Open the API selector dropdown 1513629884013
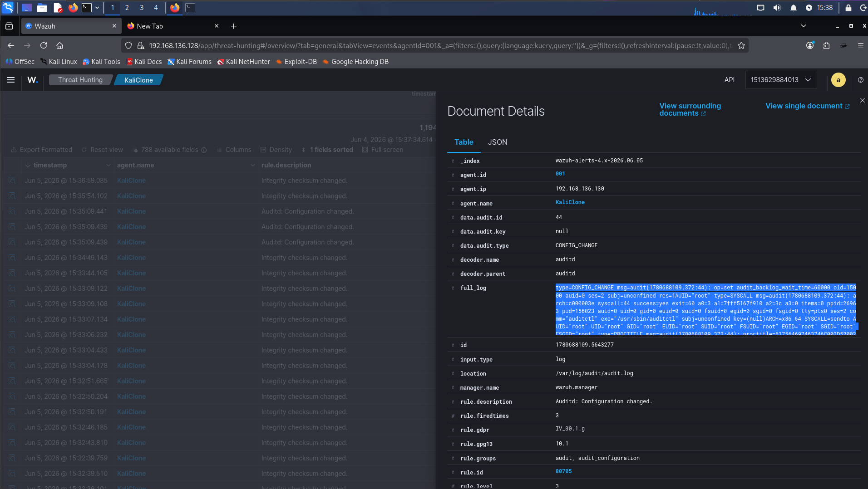Image resolution: width=868 pixels, height=489 pixels. (x=781, y=80)
